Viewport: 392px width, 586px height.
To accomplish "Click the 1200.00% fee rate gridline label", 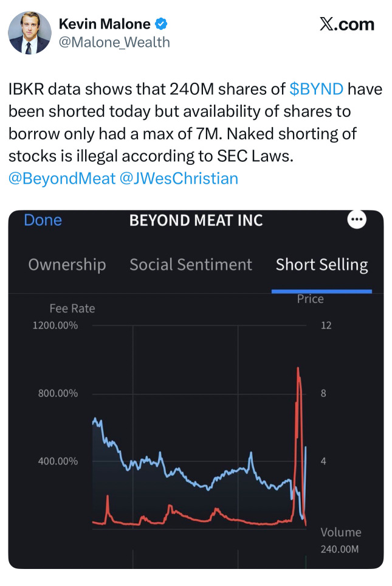I will coord(55,325).
